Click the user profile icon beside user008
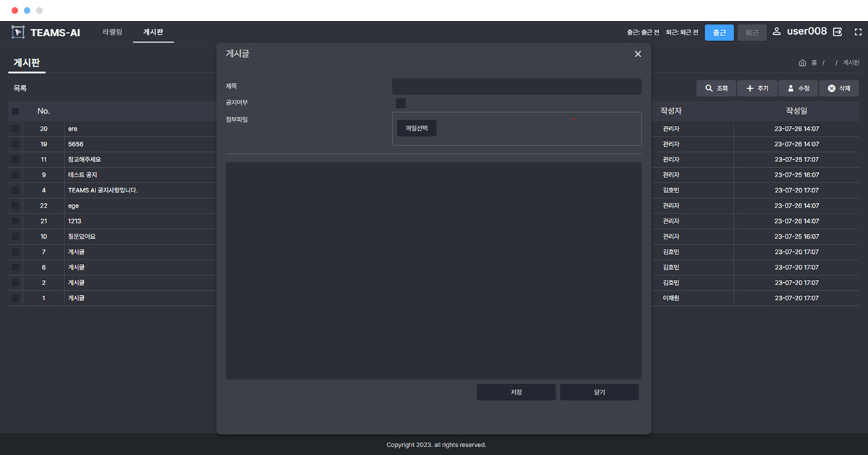Viewport: 868px width, 455px height. pos(777,32)
